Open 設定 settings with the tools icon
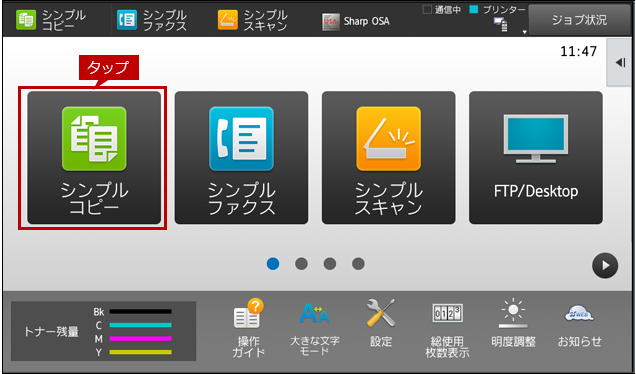The image size is (636, 374). pyautogui.click(x=381, y=323)
